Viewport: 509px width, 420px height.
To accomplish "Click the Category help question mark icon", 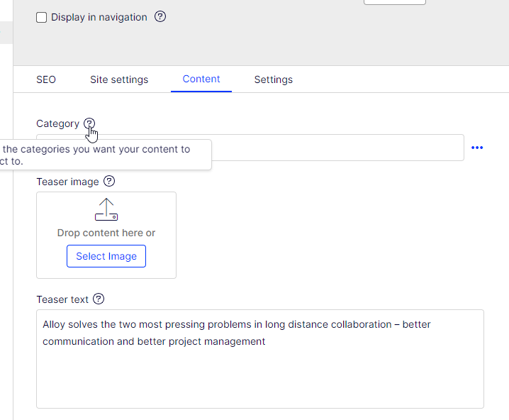I will (89, 123).
